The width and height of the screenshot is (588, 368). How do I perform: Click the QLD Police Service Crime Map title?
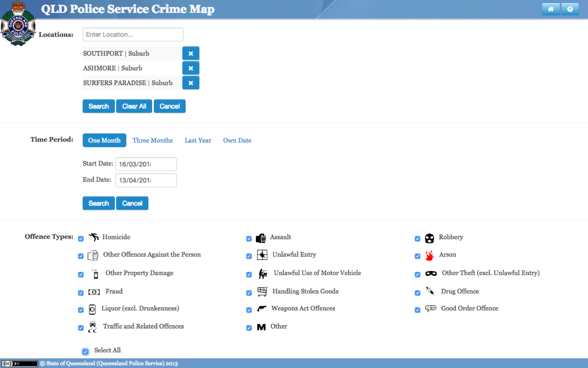[x=128, y=9]
